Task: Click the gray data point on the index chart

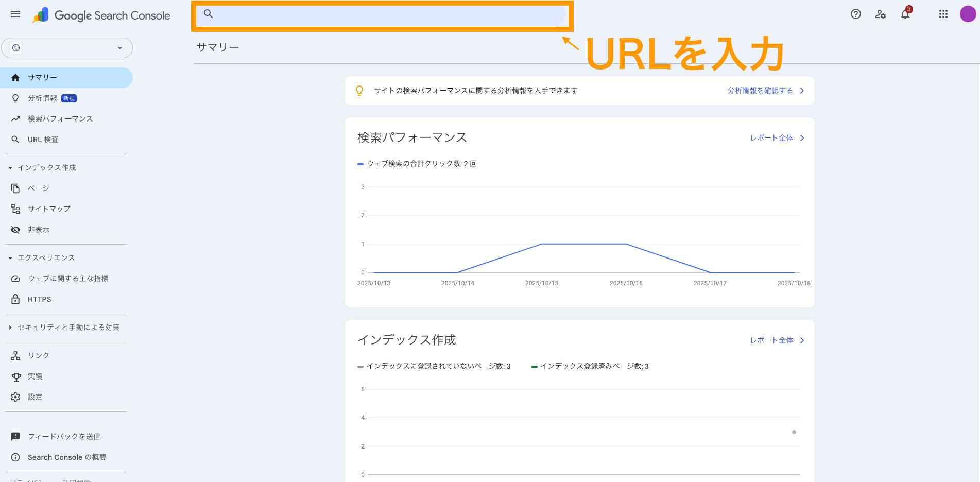Action: click(794, 432)
